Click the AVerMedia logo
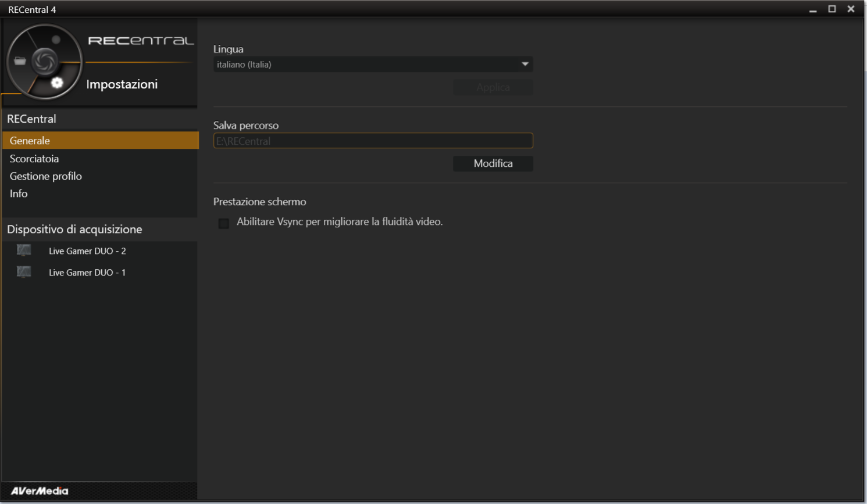Screen dimensions: 867x504 click(x=40, y=491)
